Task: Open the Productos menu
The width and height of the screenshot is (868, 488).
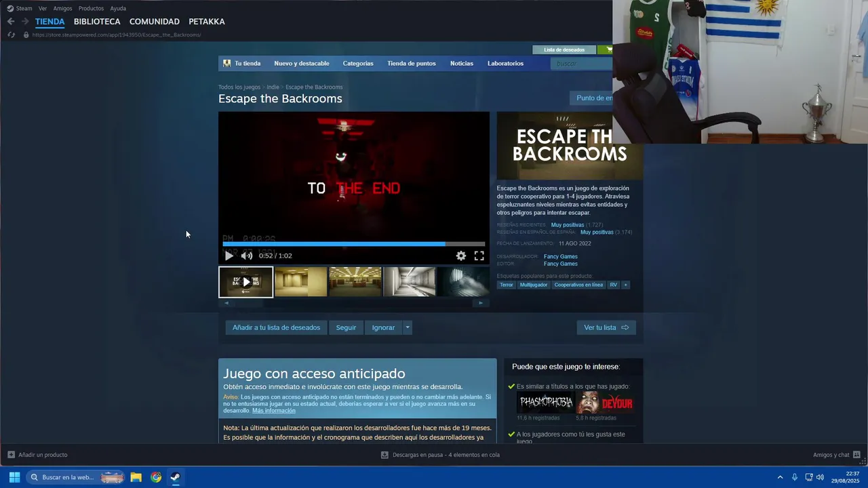Action: [x=91, y=8]
